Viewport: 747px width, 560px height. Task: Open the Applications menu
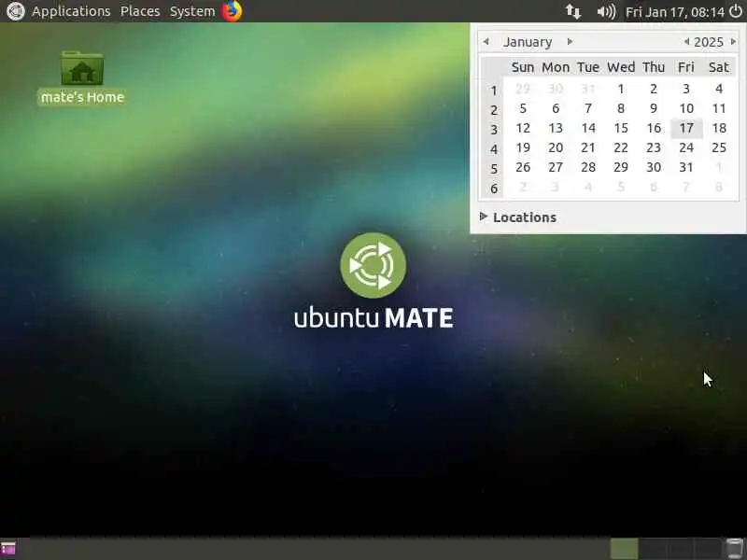click(x=71, y=11)
